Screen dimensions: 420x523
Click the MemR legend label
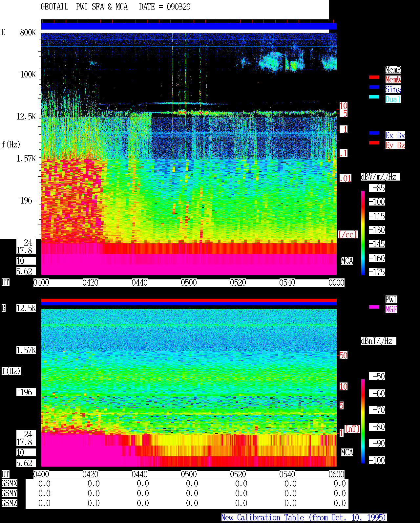393,70
